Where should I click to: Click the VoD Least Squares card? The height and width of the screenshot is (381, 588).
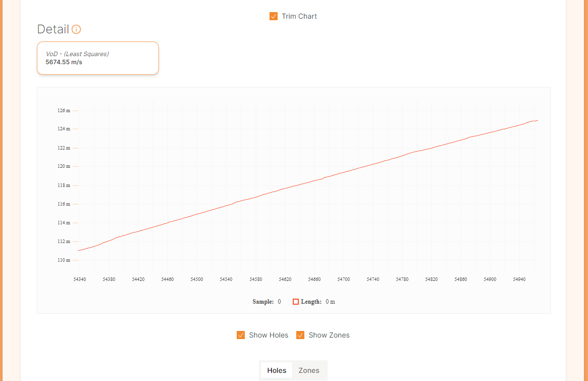click(98, 58)
